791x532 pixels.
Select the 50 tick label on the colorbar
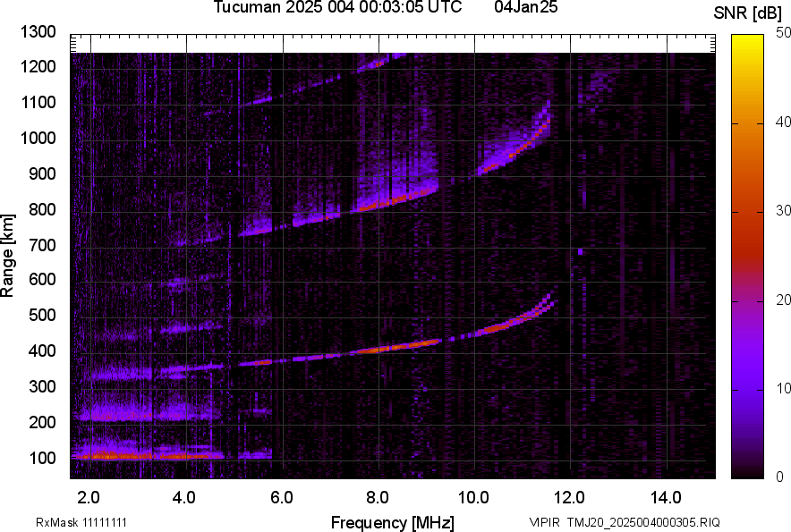coord(783,33)
